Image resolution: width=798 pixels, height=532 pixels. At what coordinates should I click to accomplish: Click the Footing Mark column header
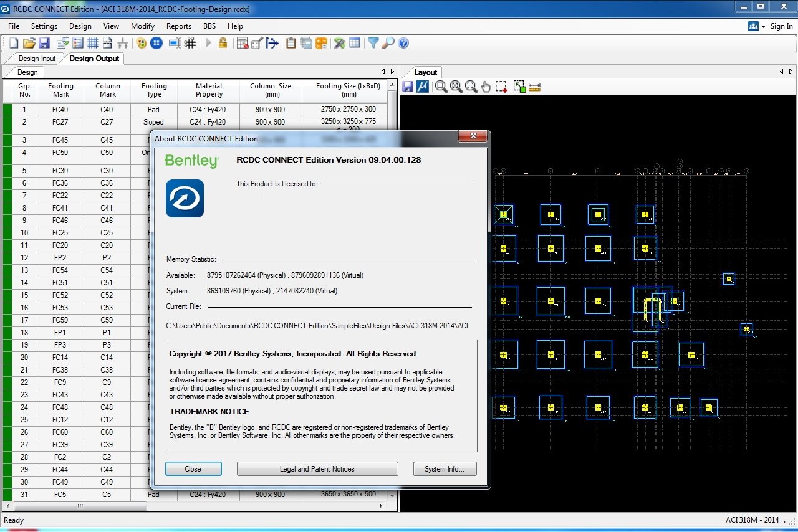coord(60,90)
